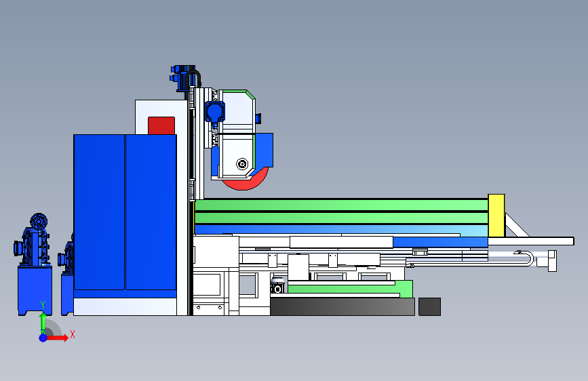
Task: Select the blue motor on top of the column
Action: [x=183, y=78]
